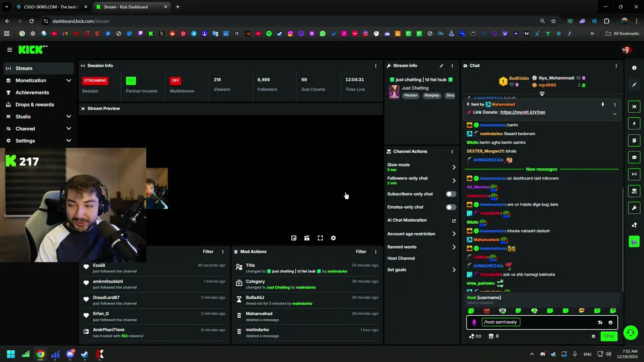Open Account age restriction options

point(422,234)
